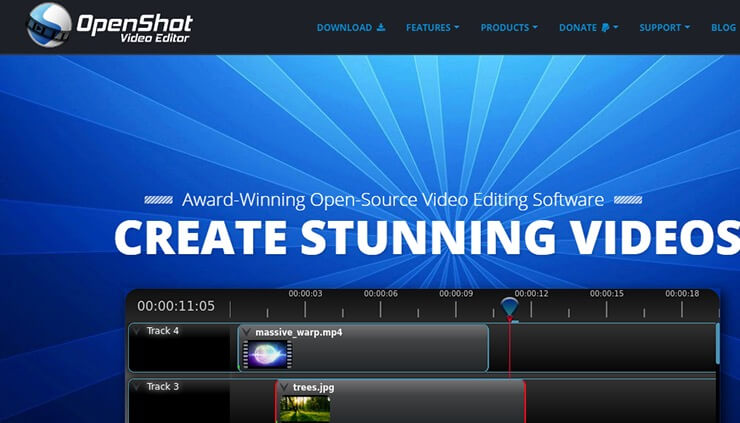Image resolution: width=740 pixels, height=423 pixels.
Task: Collapse Track 3 using its arrow
Action: [x=137, y=387]
